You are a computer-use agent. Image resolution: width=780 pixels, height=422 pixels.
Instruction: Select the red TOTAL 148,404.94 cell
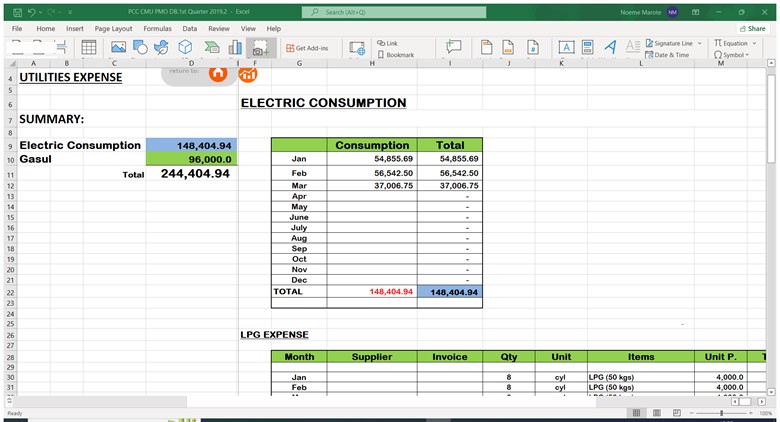[x=372, y=292]
